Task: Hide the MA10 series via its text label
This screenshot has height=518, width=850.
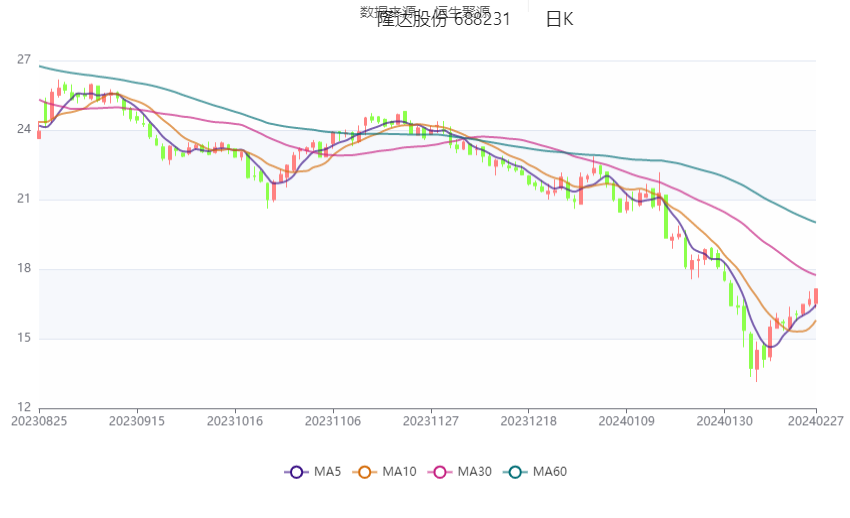Action: [400, 472]
